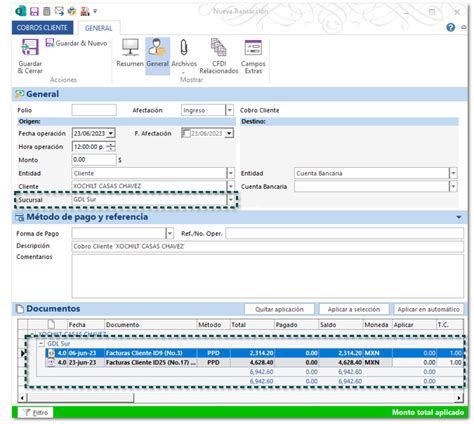Toggle the F. Afectación date checkbox
The width and height of the screenshot is (474, 424).
click(x=186, y=133)
